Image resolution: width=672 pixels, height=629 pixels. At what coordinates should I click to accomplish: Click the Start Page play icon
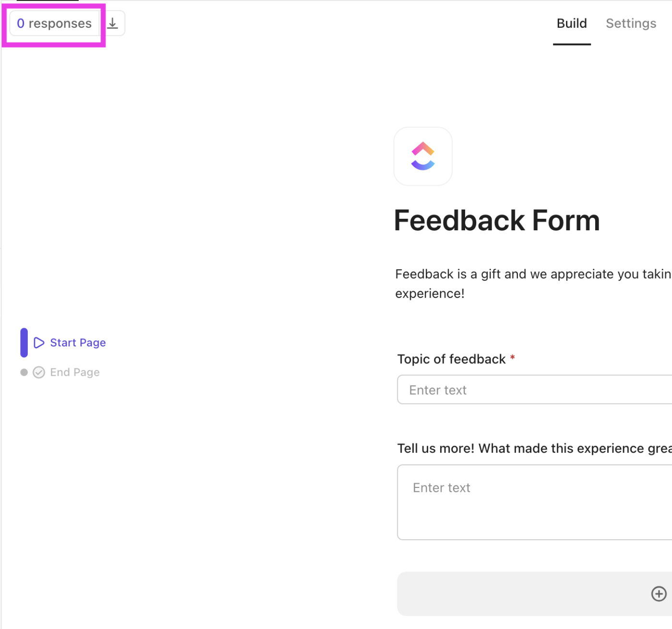coord(39,343)
